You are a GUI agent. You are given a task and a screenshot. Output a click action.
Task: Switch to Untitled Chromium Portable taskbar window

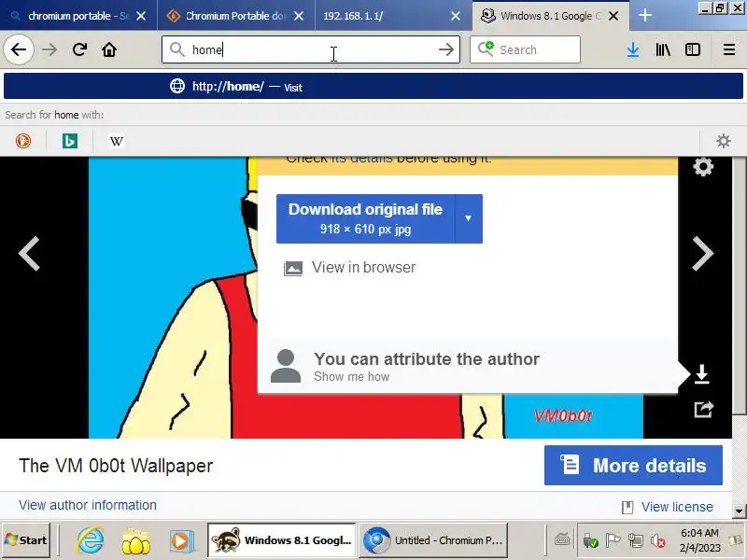click(432, 540)
